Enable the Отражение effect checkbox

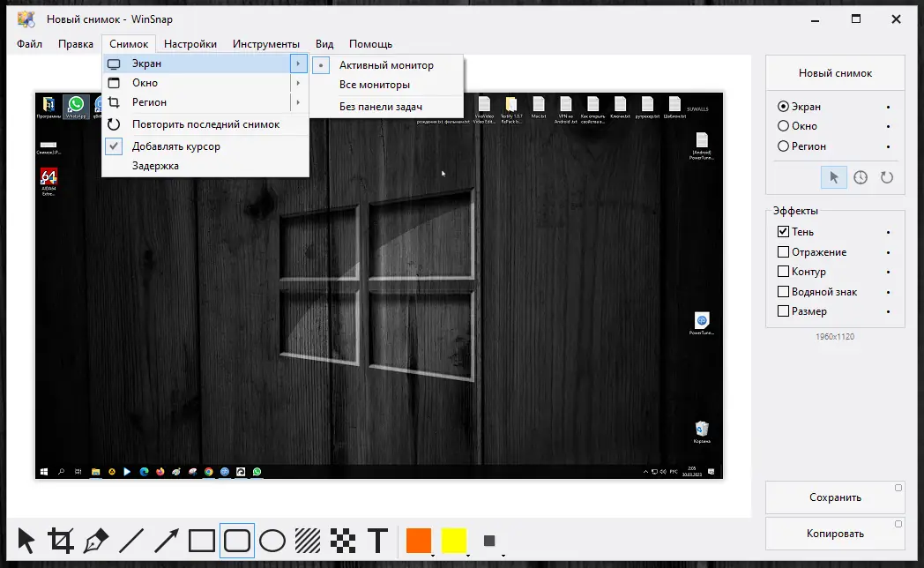coord(783,252)
